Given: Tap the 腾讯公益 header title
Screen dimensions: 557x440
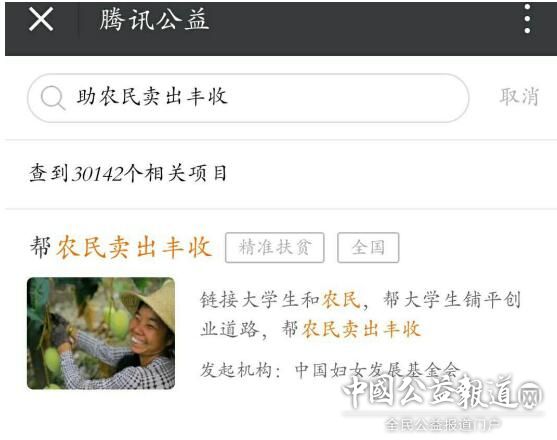Looking at the screenshot, I should (154, 19).
